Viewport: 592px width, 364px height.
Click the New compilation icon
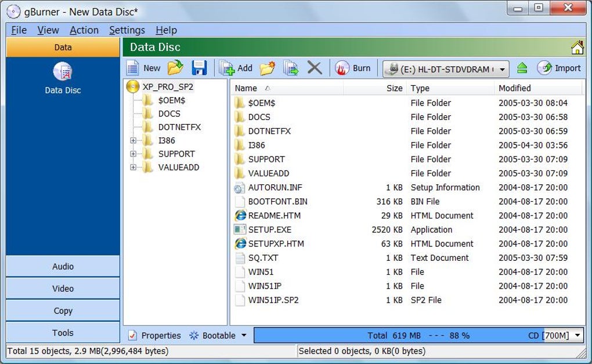(x=132, y=68)
